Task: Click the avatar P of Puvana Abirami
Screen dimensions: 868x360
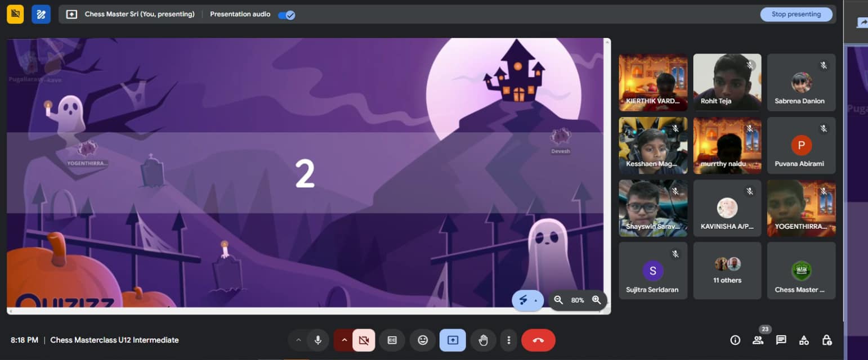Action: [801, 145]
